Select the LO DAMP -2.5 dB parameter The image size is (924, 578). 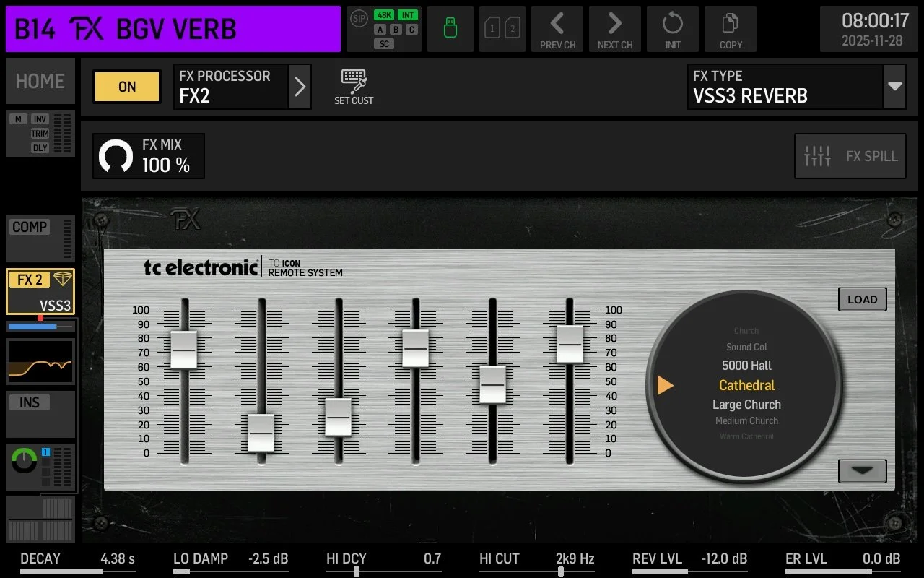click(x=231, y=562)
